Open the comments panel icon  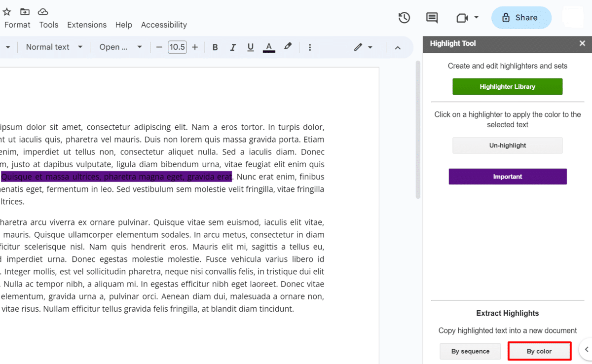tap(432, 18)
